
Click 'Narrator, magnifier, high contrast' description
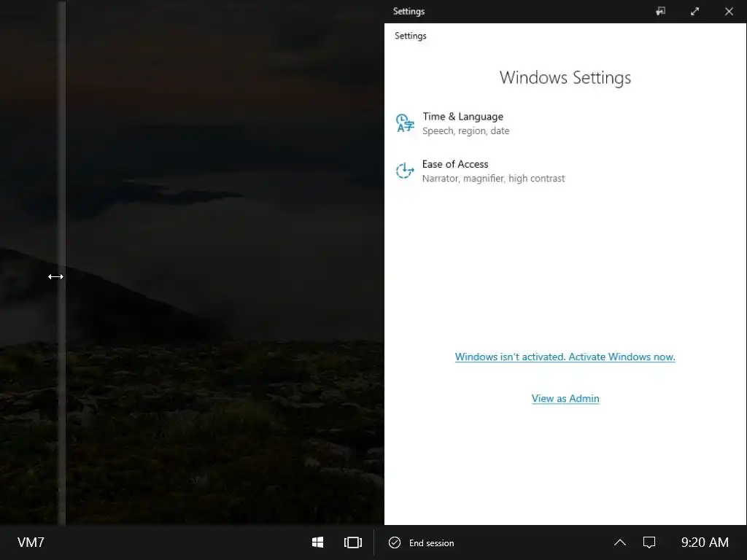(x=494, y=179)
